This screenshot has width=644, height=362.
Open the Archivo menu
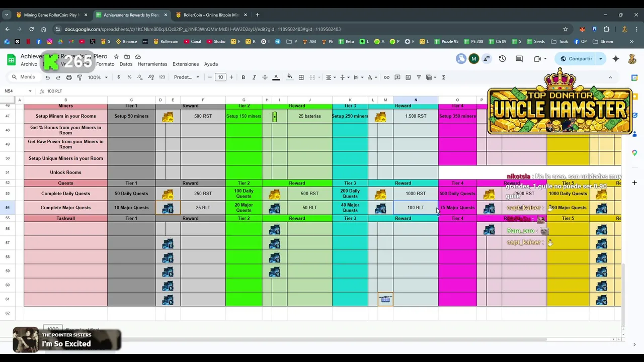pyautogui.click(x=29, y=64)
